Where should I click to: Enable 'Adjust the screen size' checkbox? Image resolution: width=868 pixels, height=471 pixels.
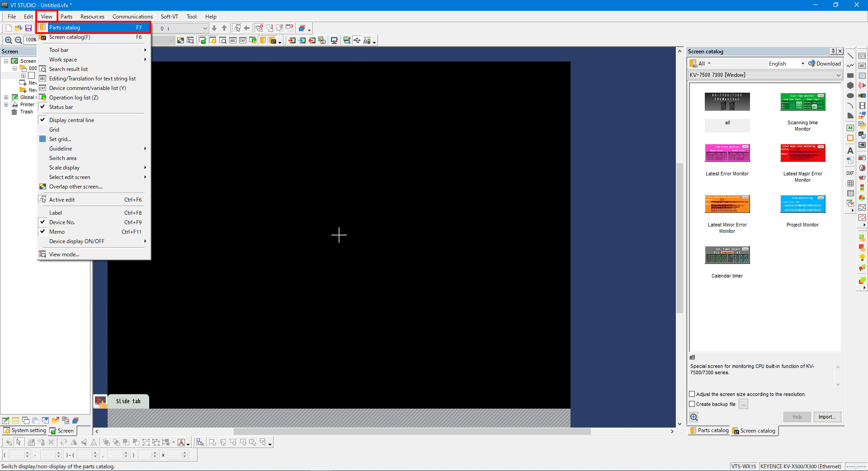pos(692,394)
